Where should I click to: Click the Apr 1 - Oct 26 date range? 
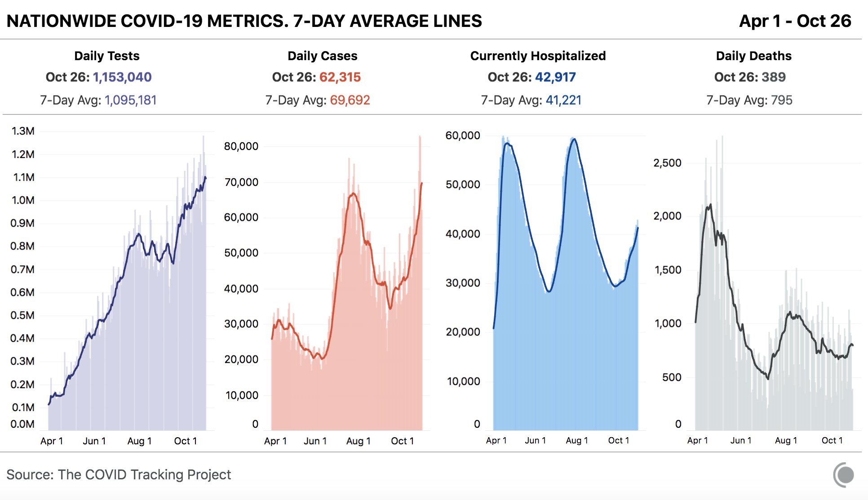(x=795, y=21)
